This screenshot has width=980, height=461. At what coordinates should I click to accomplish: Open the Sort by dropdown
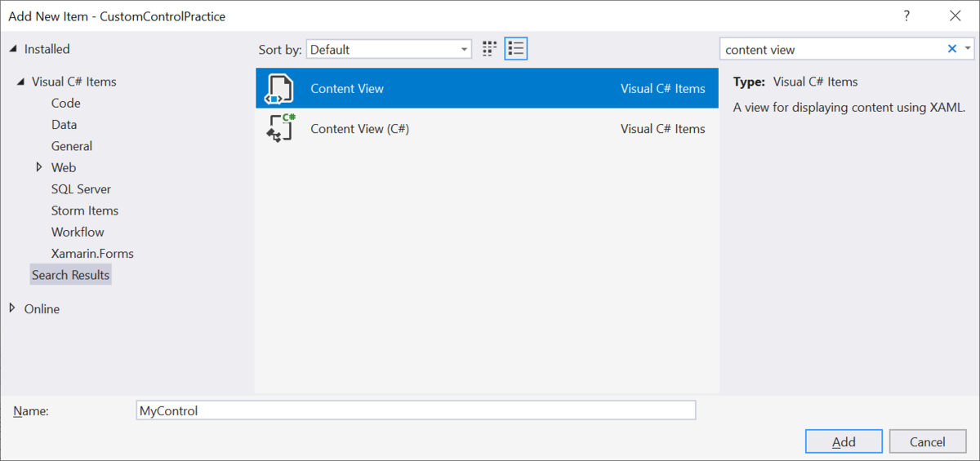tap(389, 49)
